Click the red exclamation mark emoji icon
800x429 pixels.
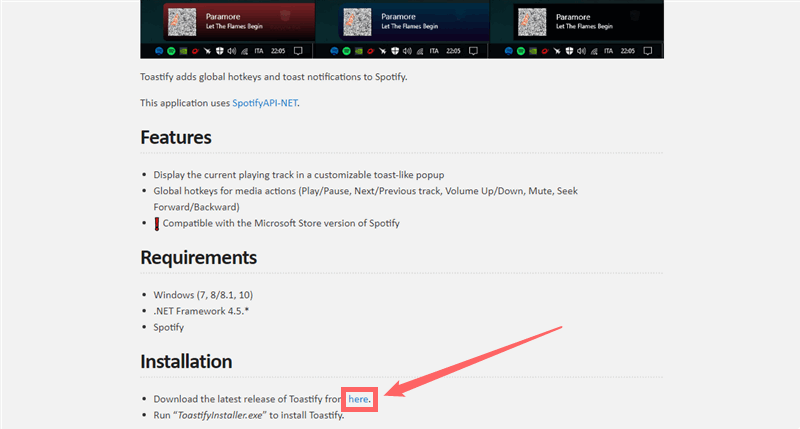coord(157,223)
